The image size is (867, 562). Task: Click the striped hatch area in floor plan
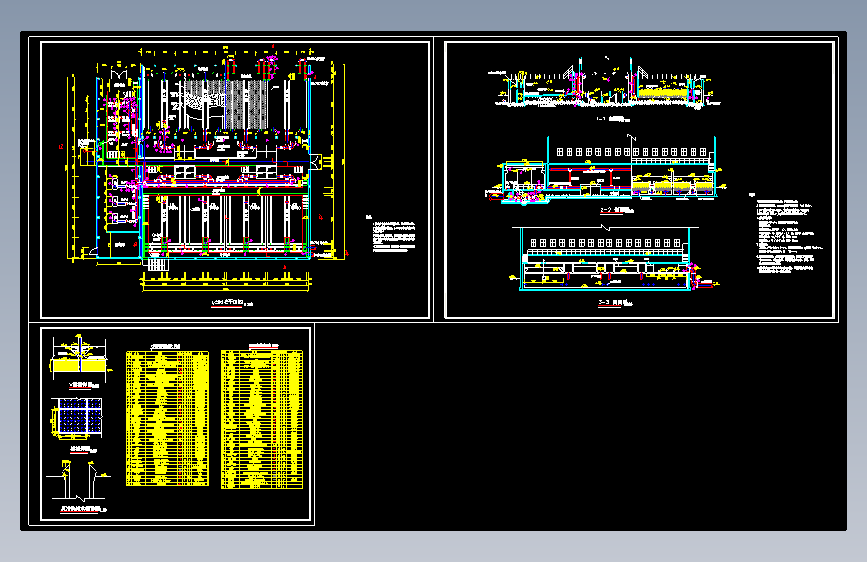point(227,104)
